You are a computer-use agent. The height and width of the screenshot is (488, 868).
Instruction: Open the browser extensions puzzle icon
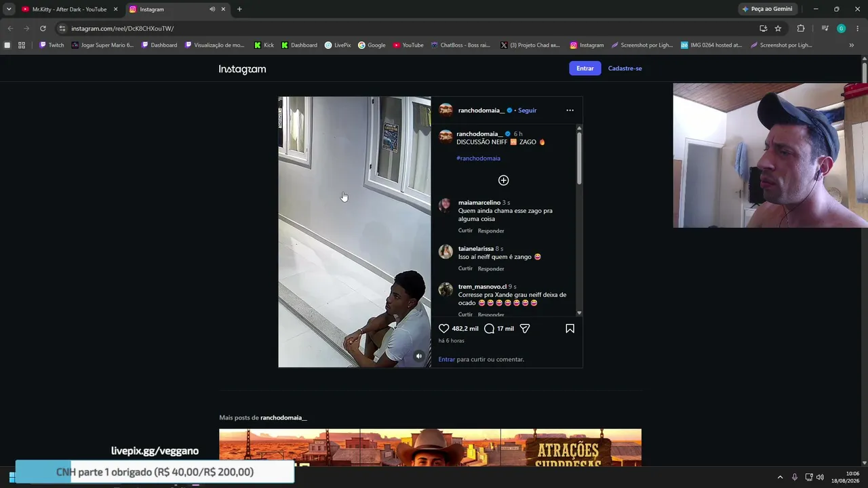[x=801, y=28]
